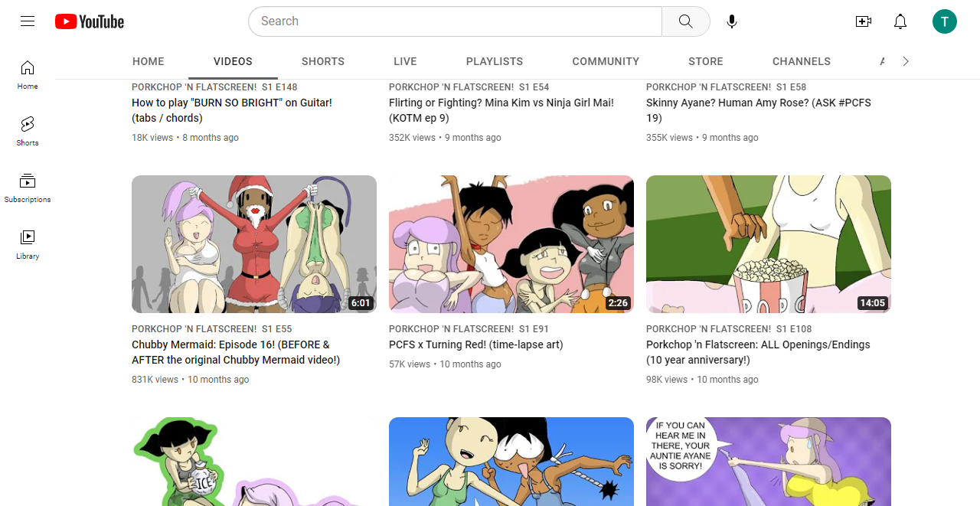Select the VIDEOS channel tab
The image size is (980, 506).
point(233,61)
